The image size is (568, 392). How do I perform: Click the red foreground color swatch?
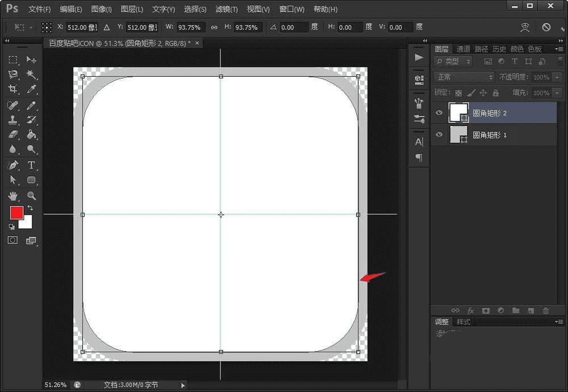tap(16, 212)
